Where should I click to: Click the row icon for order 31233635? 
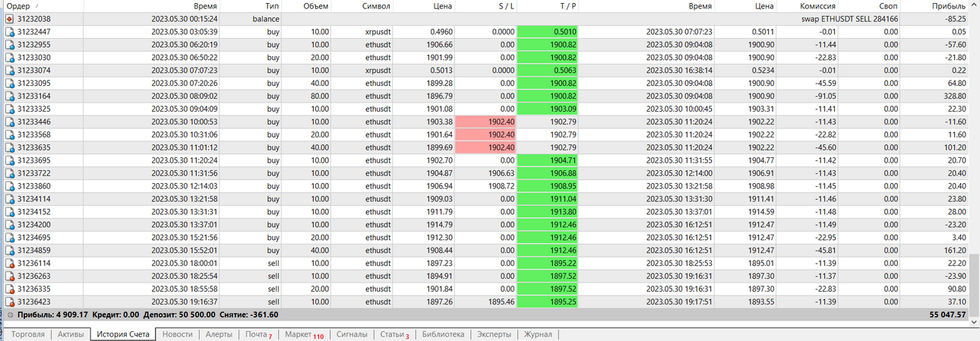(9, 147)
